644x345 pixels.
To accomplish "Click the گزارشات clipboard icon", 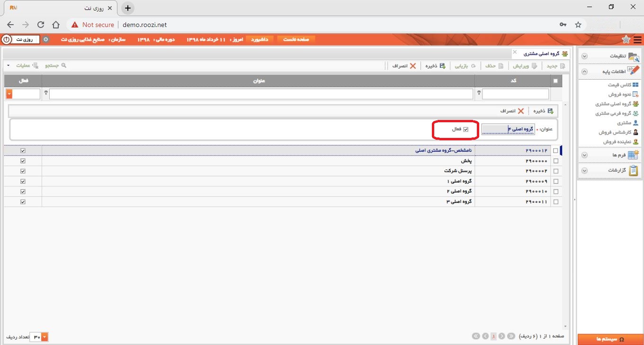I will 633,170.
